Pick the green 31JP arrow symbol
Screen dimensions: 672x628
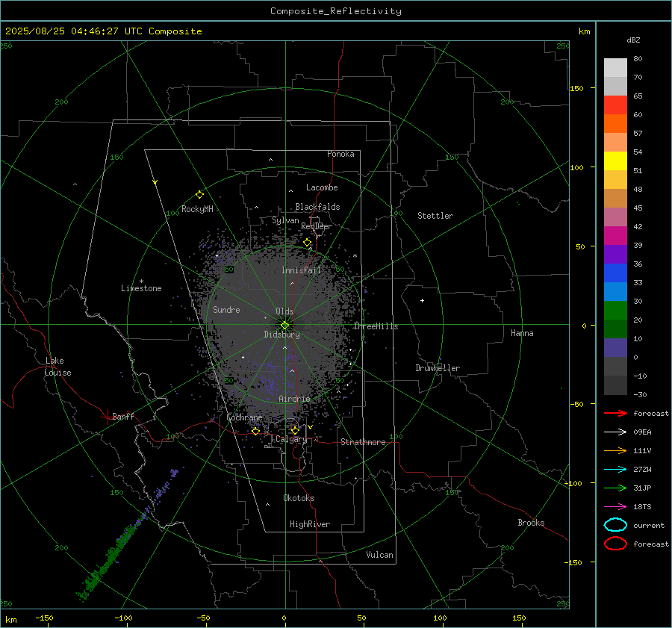[615, 488]
